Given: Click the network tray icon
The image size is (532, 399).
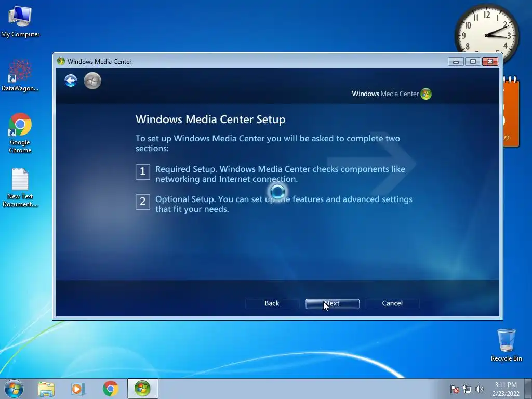Looking at the screenshot, I should [467, 389].
